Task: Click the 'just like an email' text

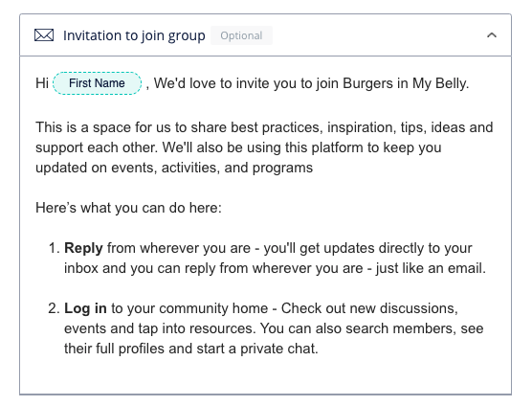Action: pyautogui.click(x=431, y=268)
